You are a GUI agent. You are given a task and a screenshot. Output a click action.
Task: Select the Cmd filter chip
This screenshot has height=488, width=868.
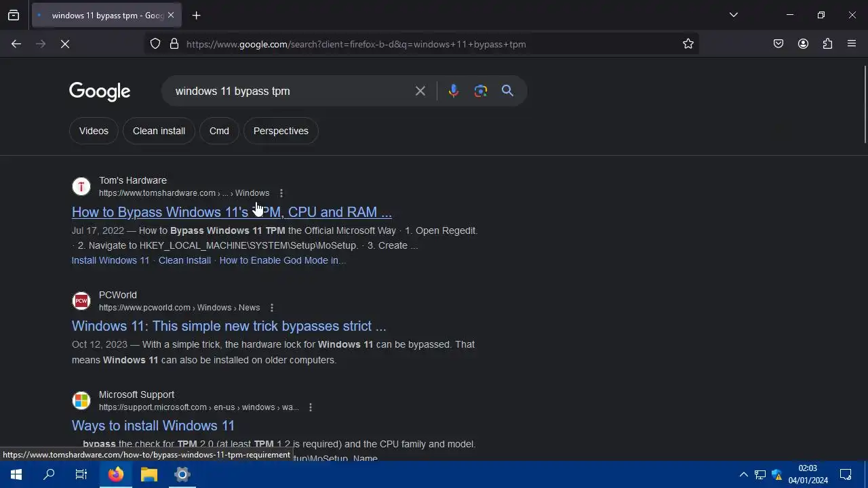pos(219,131)
